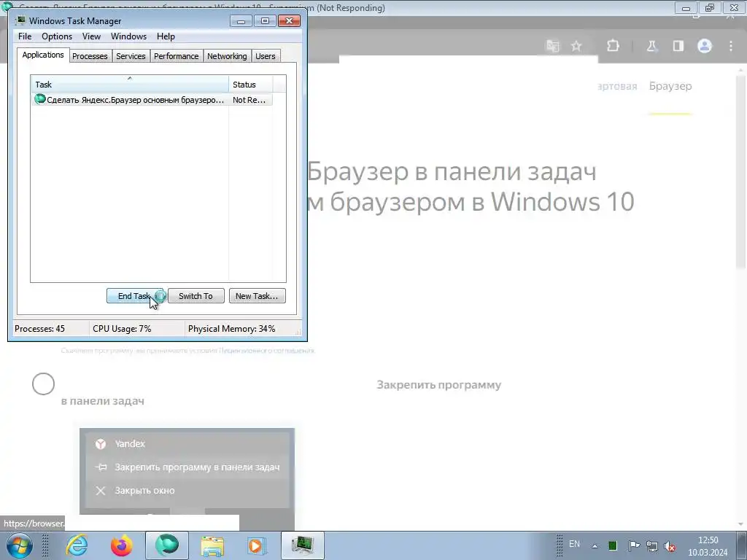Restore down the browser window button
This screenshot has width=747, height=560.
click(710, 7)
